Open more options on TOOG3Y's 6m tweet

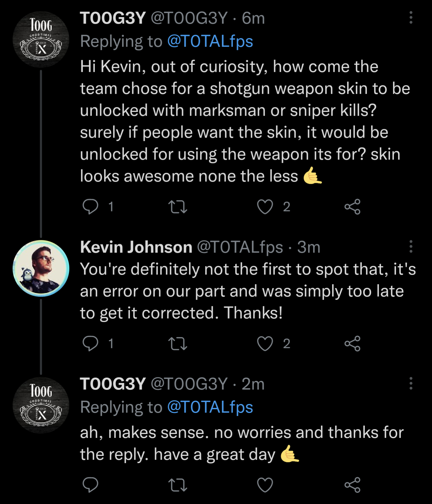411,18
